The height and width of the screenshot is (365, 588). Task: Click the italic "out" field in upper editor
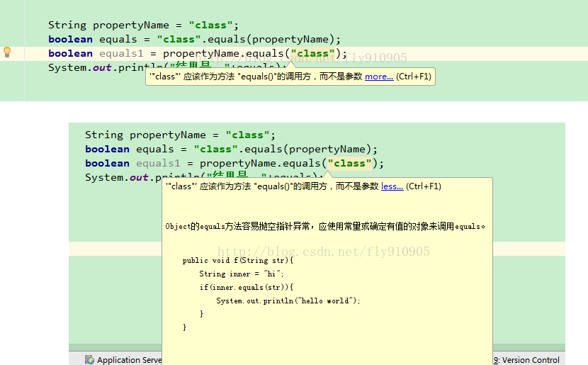pyautogui.click(x=102, y=68)
